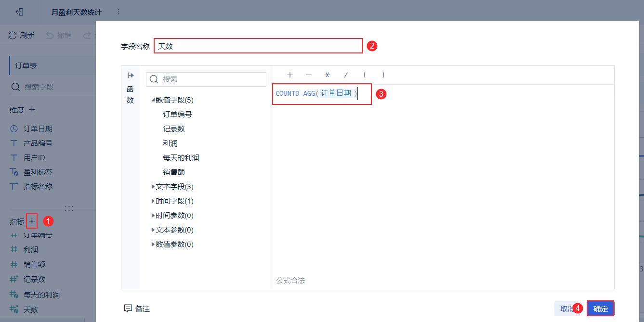
Task: Expand the 时间字段(1) tree group
Action: click(153, 201)
